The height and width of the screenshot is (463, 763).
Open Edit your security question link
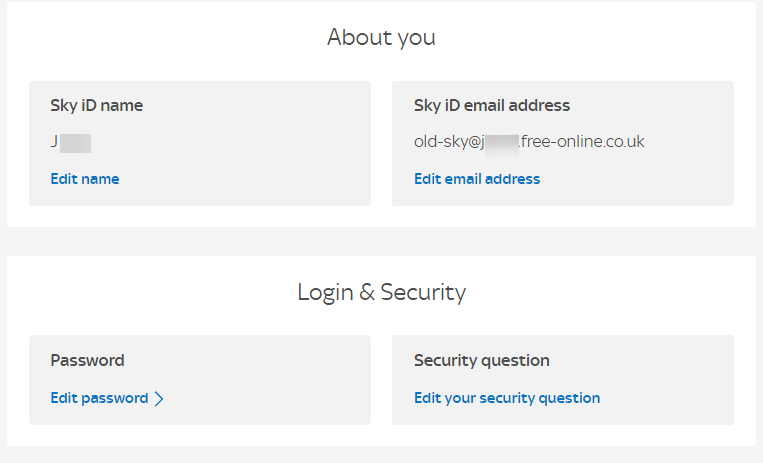pyautogui.click(x=507, y=398)
